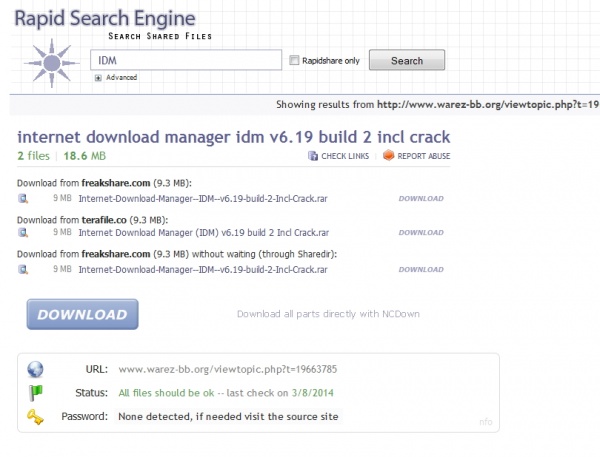Click DOWNLOAD link for the terafile.co file
Image resolution: width=600 pixels, height=457 pixels.
click(x=420, y=234)
